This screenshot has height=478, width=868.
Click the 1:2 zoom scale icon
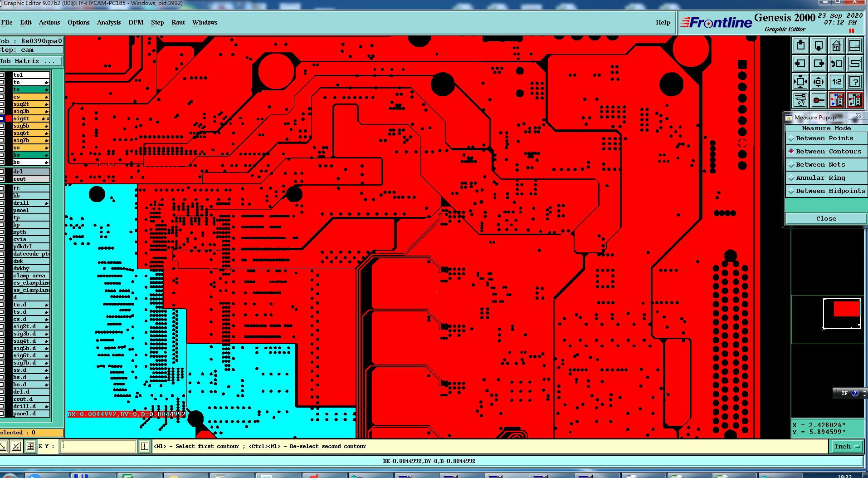pos(836,82)
